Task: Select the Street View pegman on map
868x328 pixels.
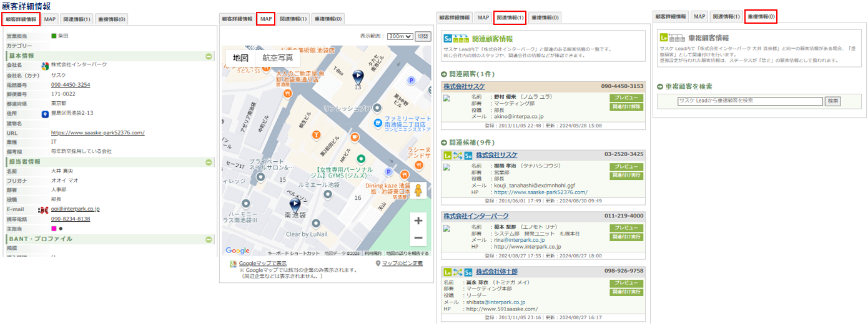Action: 418,191
